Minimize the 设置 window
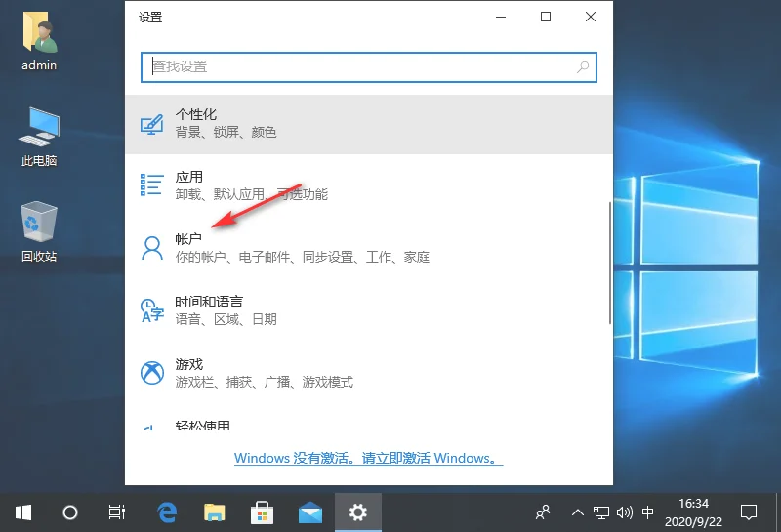 (501, 17)
